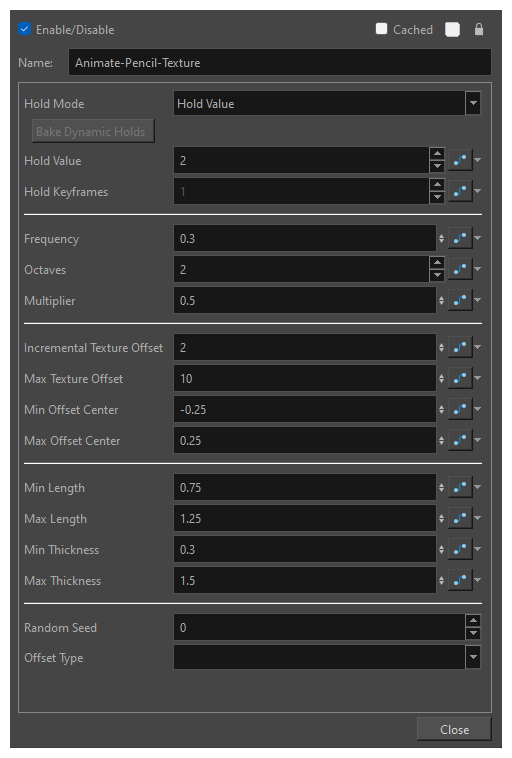The image size is (512, 758).
Task: Click the function curve icon for Hold Value
Action: pos(460,160)
